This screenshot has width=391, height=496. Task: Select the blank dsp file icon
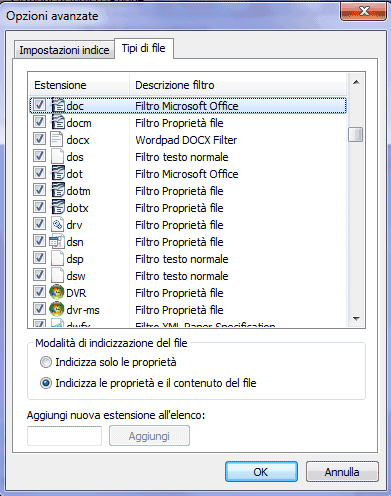point(57,259)
